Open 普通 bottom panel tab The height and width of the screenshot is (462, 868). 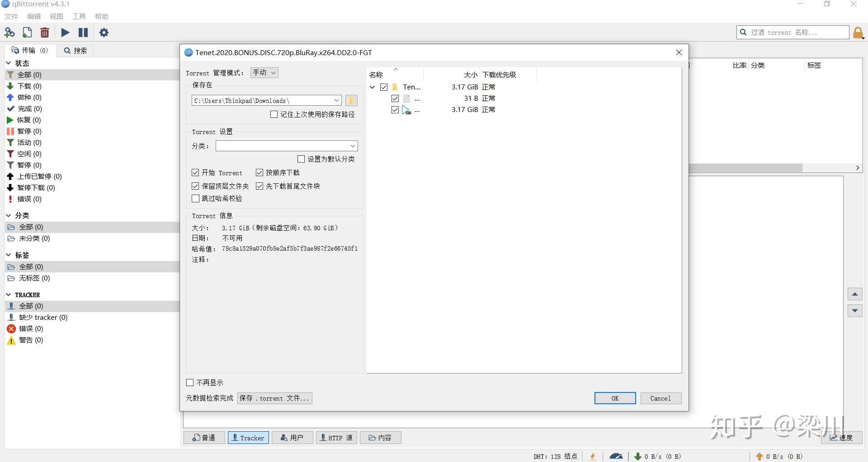(x=204, y=438)
